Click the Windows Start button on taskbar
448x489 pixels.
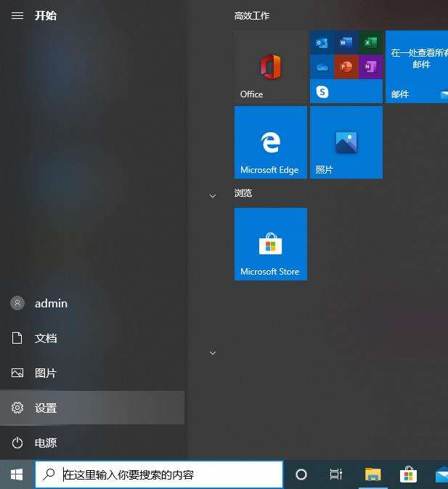[17, 474]
